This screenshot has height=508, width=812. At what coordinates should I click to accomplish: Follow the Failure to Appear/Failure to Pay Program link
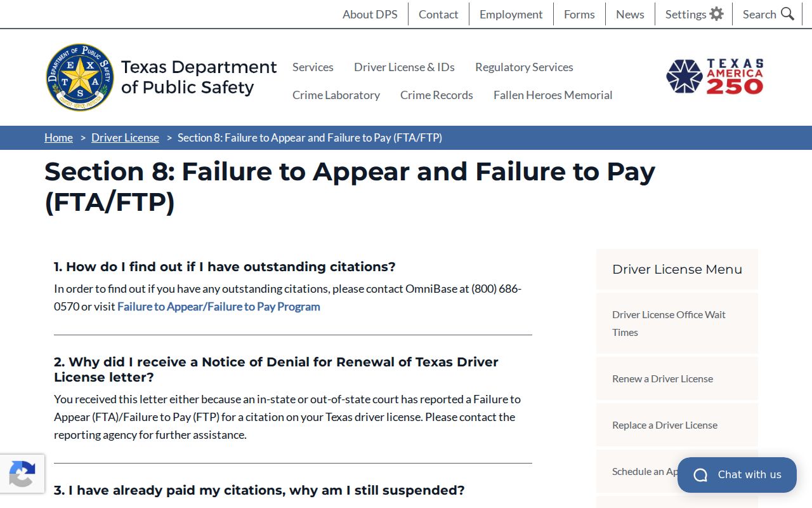click(x=219, y=307)
